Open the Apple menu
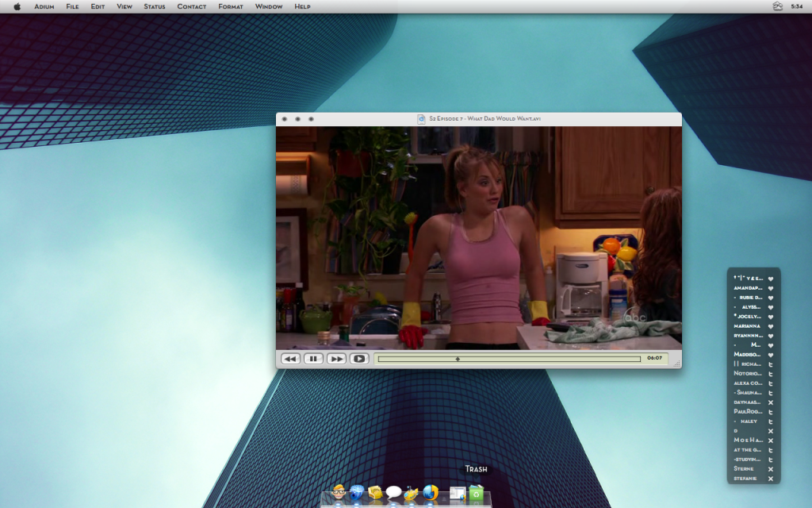 [17, 6]
